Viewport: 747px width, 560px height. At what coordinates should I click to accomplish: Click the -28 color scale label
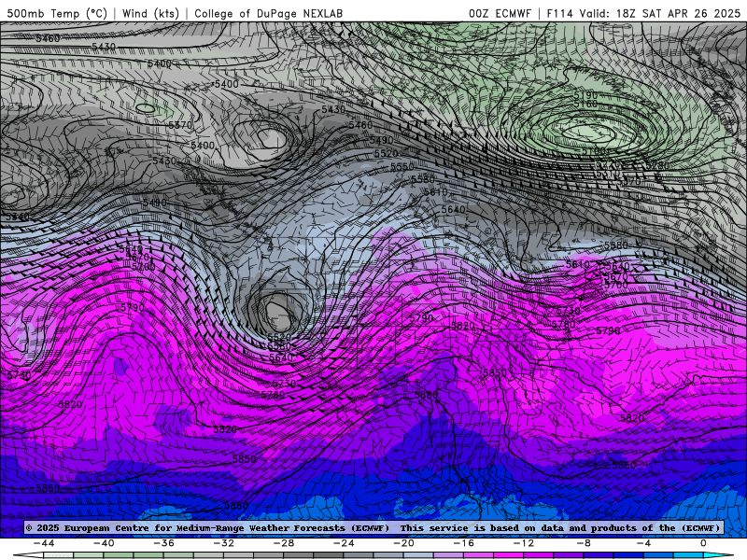[x=284, y=543]
